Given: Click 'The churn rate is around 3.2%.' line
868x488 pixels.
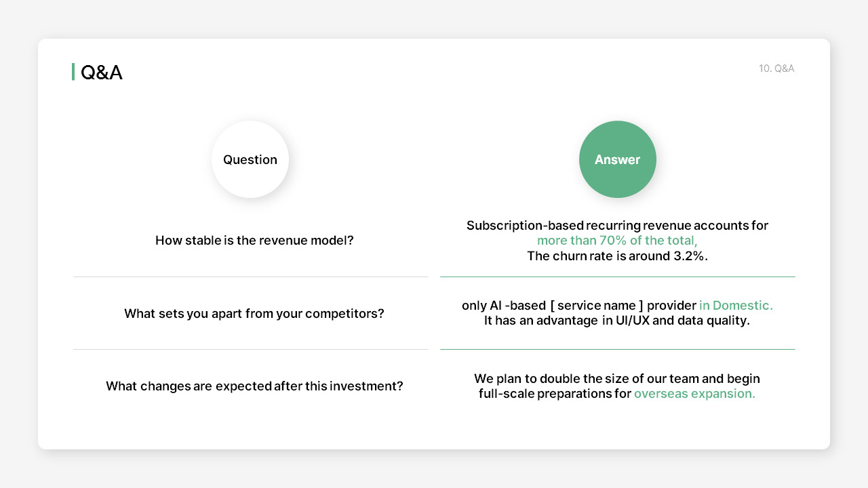Looking at the screenshot, I should (618, 256).
